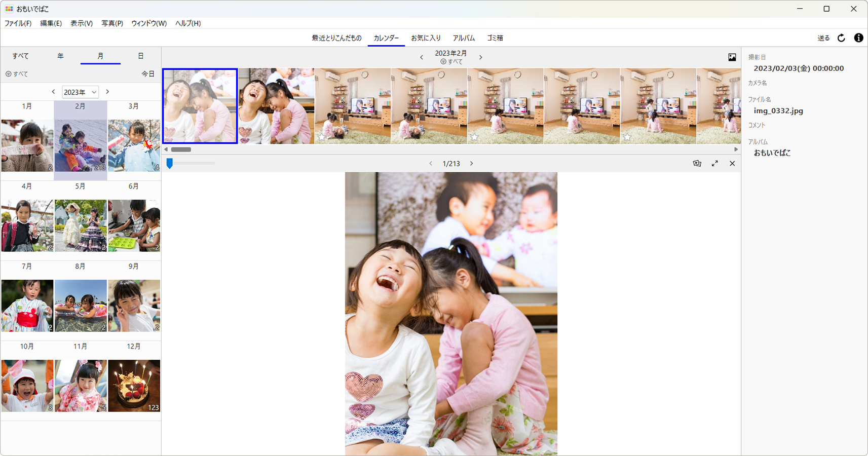The height and width of the screenshot is (456, 868).
Task: Click the refresh icon near 送る
Action: [841, 37]
